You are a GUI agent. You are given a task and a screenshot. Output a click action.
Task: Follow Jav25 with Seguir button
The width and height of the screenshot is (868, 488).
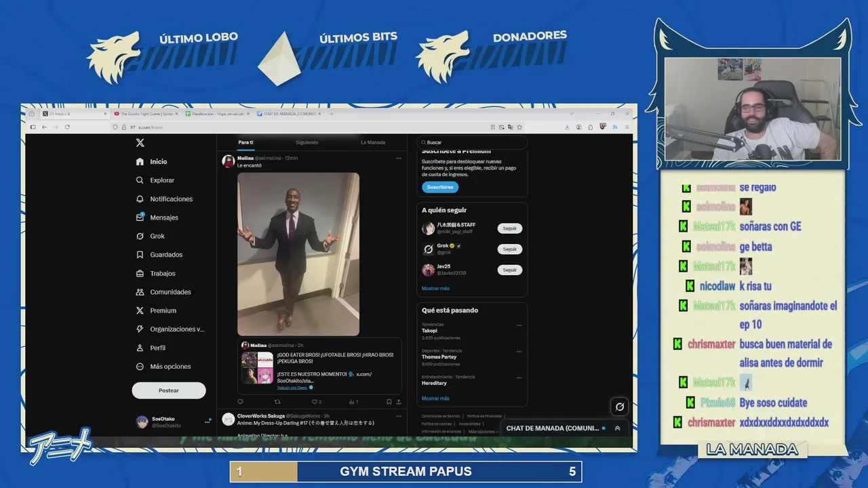(x=510, y=270)
